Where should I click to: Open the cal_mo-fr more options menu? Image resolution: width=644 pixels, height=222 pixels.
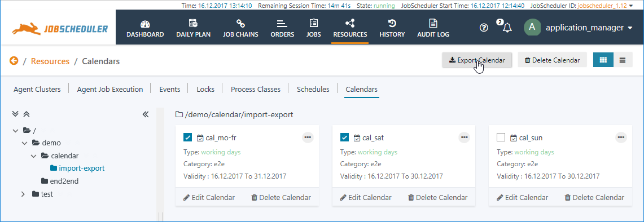pyautogui.click(x=308, y=137)
